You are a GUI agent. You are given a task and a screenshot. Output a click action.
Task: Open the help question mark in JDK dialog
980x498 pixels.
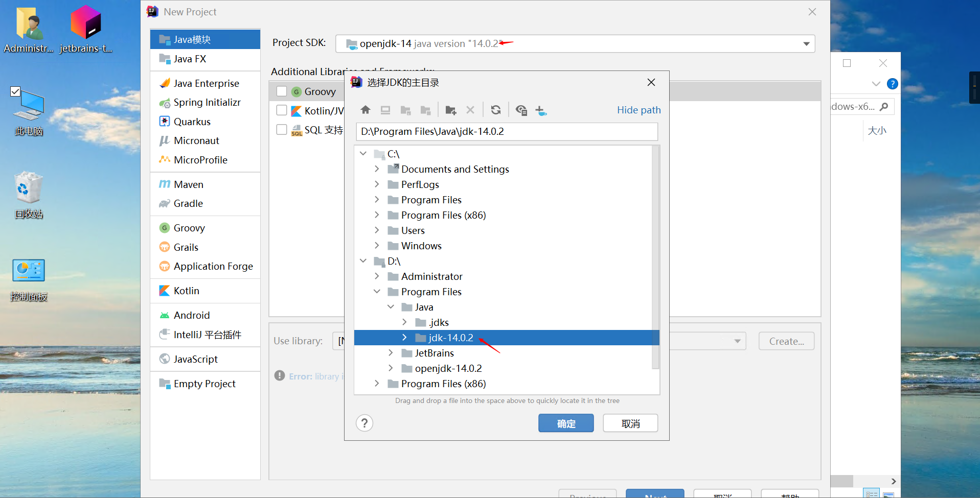[x=364, y=423]
